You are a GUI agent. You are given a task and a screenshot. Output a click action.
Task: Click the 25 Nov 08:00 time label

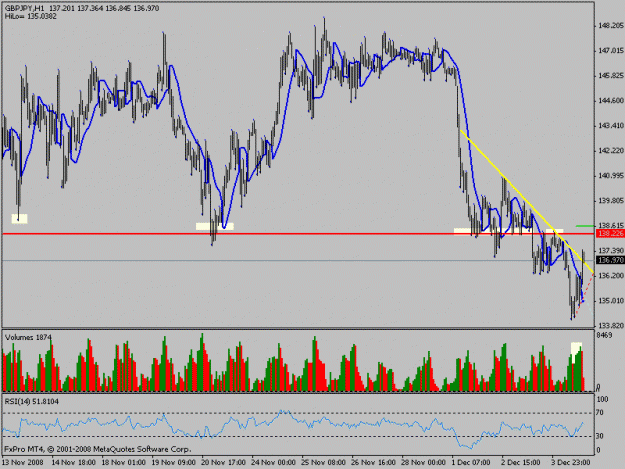323,462
